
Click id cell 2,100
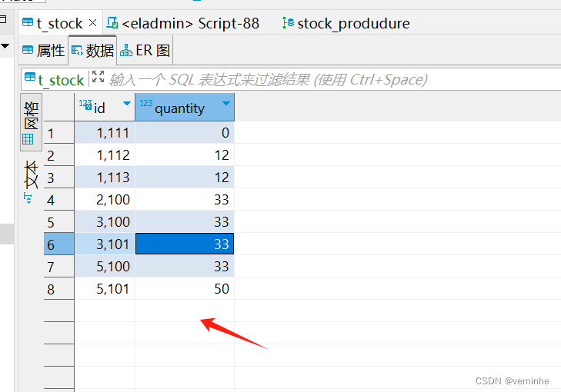pos(105,200)
